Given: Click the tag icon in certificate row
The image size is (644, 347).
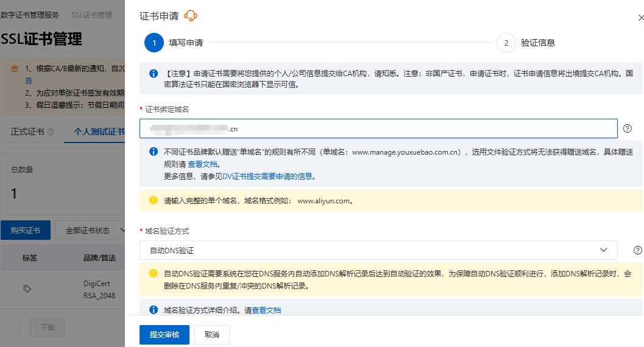Looking at the screenshot, I should [x=27, y=289].
